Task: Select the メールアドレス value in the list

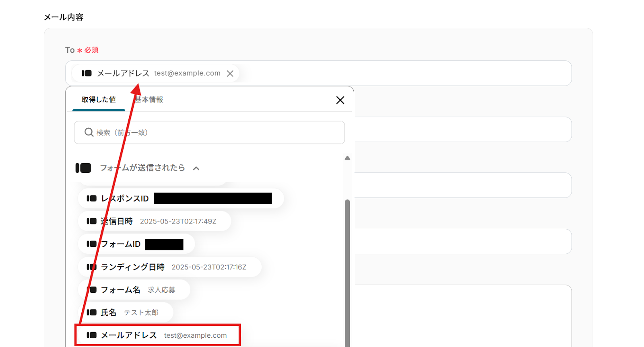Action: pyautogui.click(x=158, y=335)
